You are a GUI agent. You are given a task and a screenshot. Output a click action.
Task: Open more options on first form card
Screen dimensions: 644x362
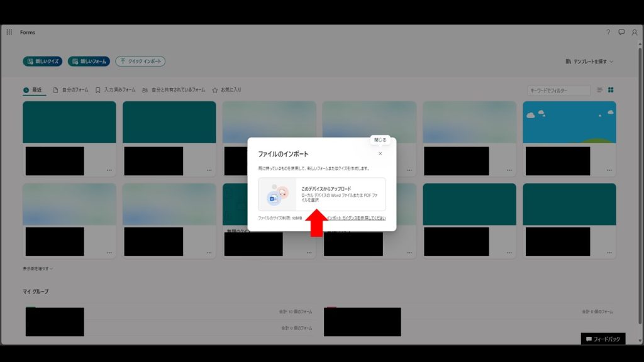pos(109,170)
